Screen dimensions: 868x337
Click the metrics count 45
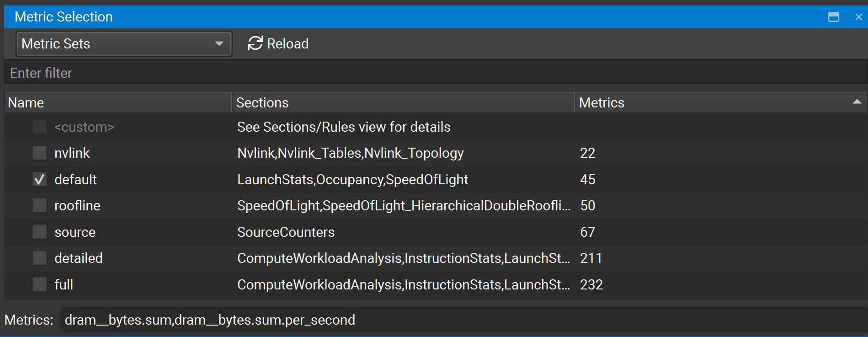587,179
